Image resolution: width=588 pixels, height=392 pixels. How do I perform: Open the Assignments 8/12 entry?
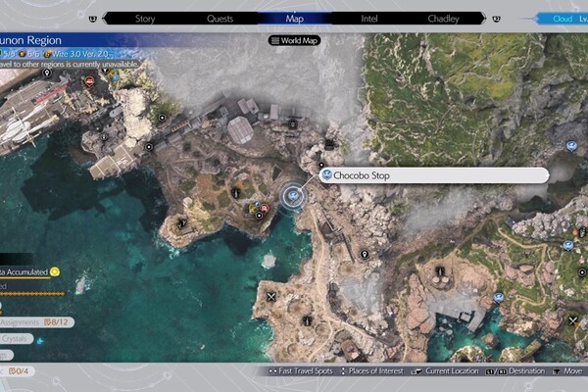(35, 322)
